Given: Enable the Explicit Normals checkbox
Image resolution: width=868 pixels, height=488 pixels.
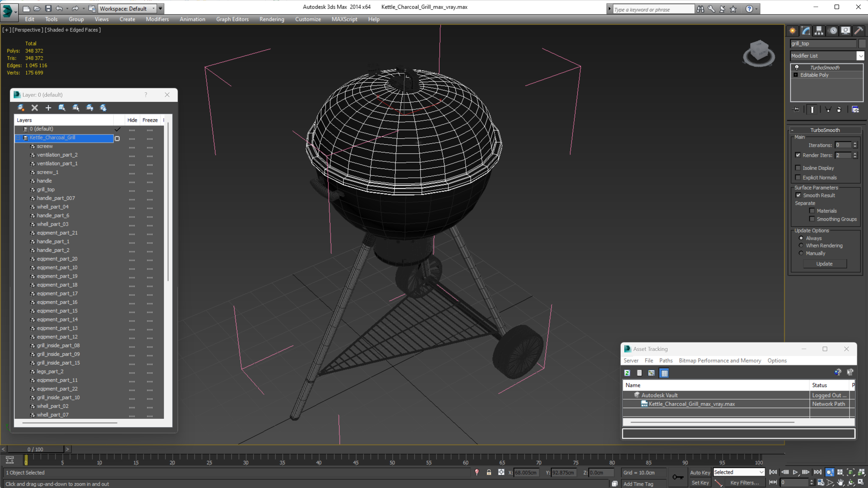Looking at the screenshot, I should [x=798, y=177].
